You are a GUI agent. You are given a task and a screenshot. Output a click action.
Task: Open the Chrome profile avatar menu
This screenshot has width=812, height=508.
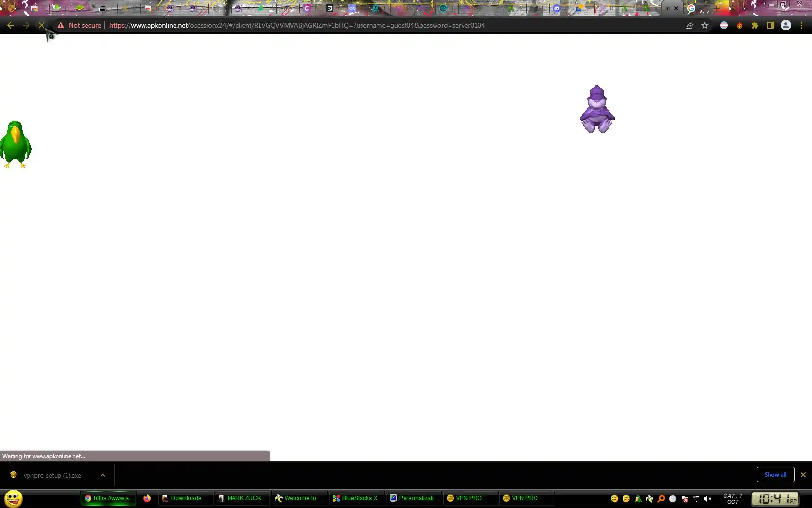pos(786,25)
